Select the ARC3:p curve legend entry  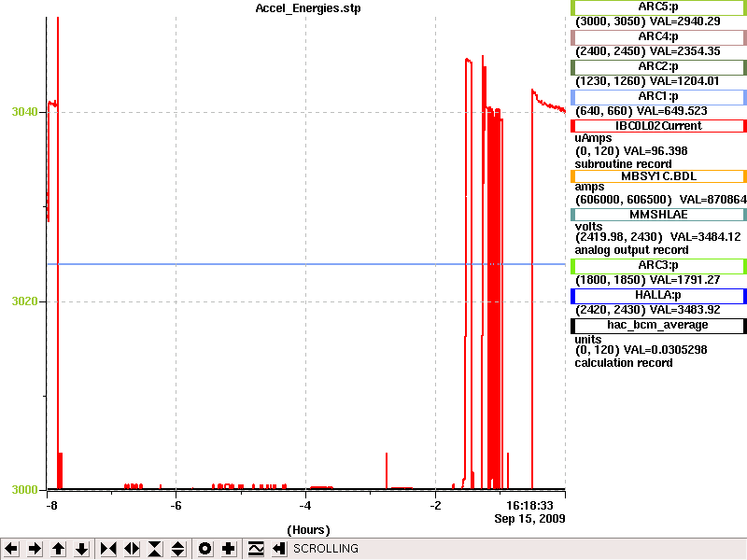click(x=658, y=266)
